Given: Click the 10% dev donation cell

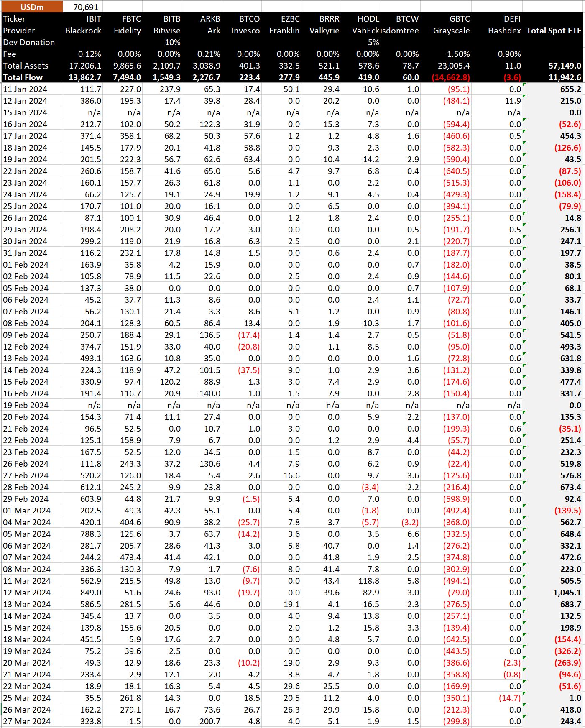Looking at the screenshot, I should [x=173, y=42].
